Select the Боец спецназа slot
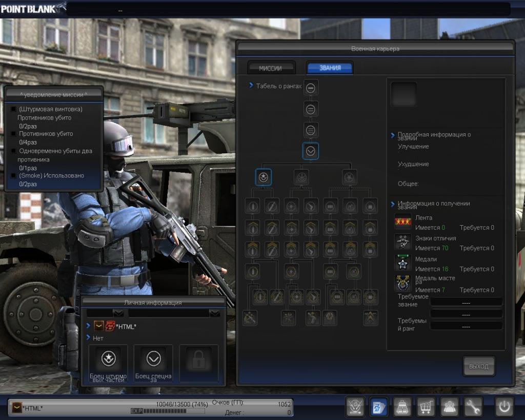 tap(153, 364)
